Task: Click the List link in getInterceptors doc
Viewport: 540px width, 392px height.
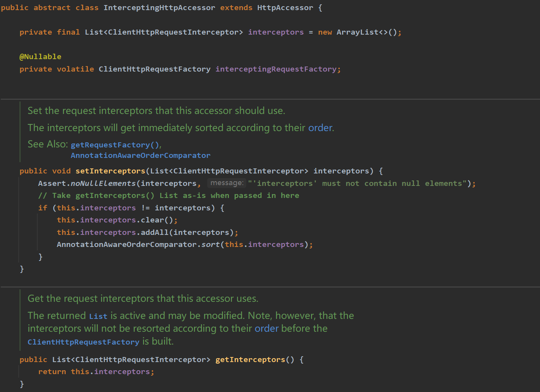Action: coord(98,316)
